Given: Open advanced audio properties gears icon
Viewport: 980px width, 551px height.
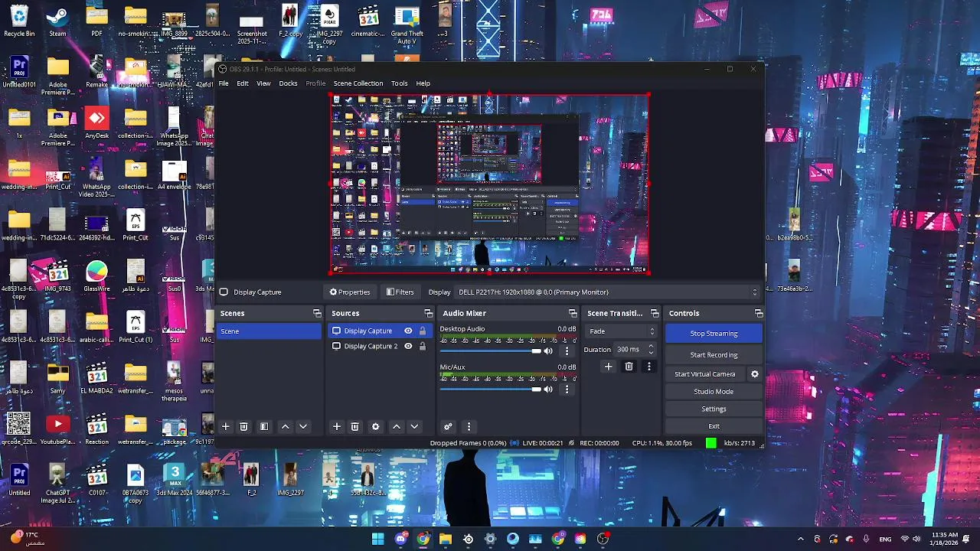Looking at the screenshot, I should pyautogui.click(x=448, y=426).
